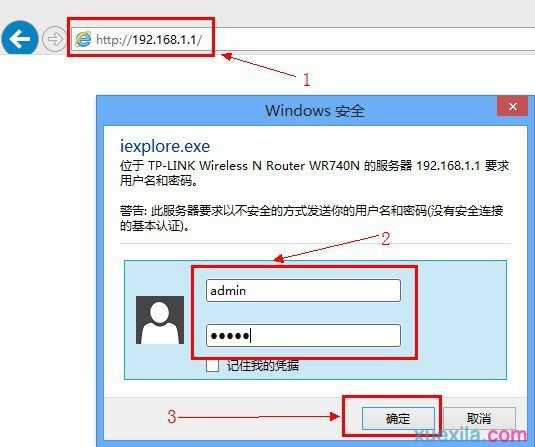Cancel the dialog with 取消 button
The width and height of the screenshot is (535, 447).
pyautogui.click(x=479, y=418)
